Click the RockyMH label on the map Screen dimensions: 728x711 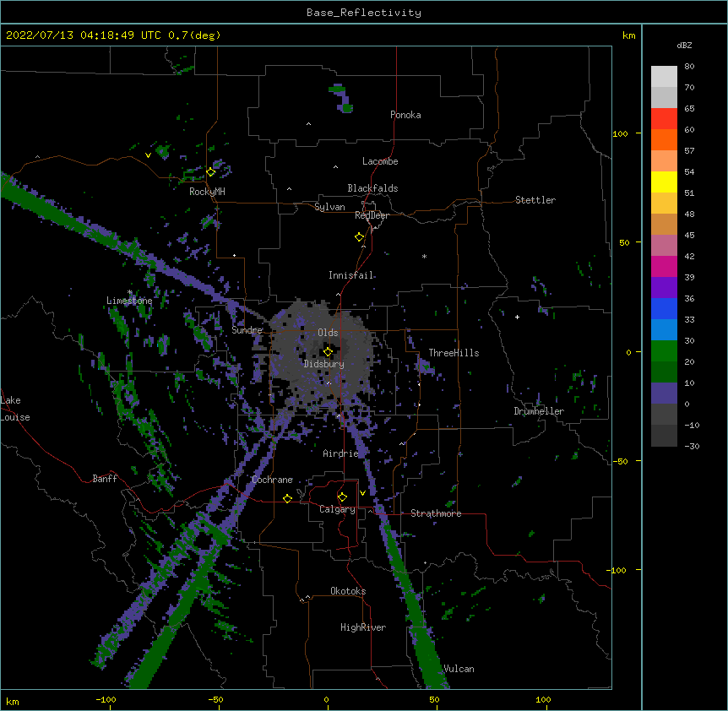(207, 192)
